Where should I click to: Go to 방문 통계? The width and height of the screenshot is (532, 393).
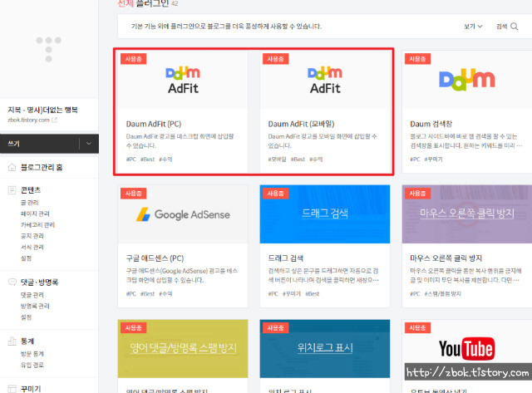32,354
